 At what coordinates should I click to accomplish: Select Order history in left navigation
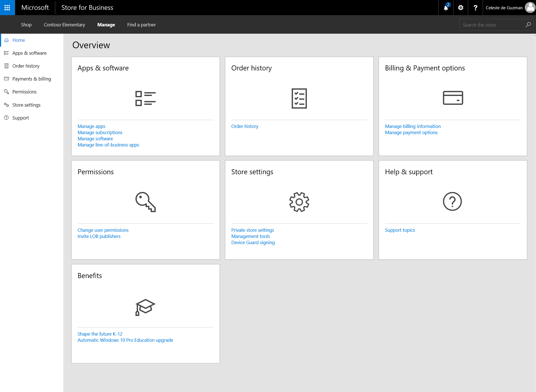click(26, 66)
